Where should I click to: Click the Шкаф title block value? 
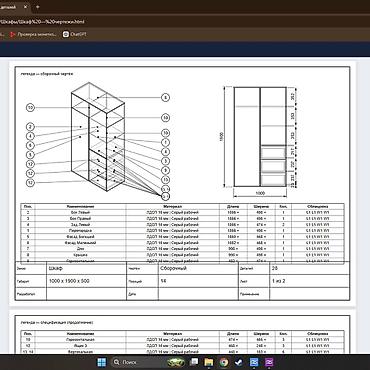point(56,268)
